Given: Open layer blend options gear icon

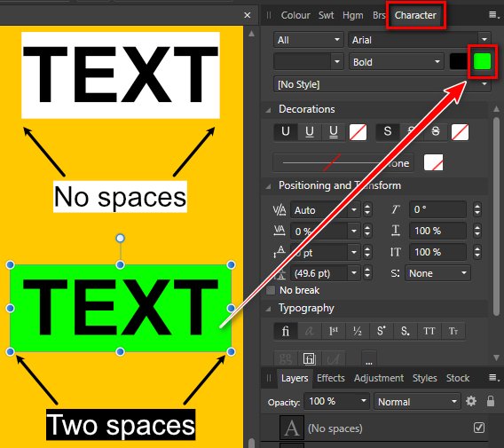Looking at the screenshot, I should [x=471, y=401].
